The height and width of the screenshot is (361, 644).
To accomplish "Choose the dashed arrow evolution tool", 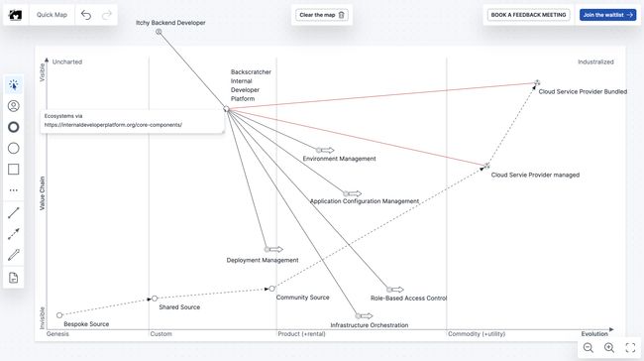I will coord(14,234).
